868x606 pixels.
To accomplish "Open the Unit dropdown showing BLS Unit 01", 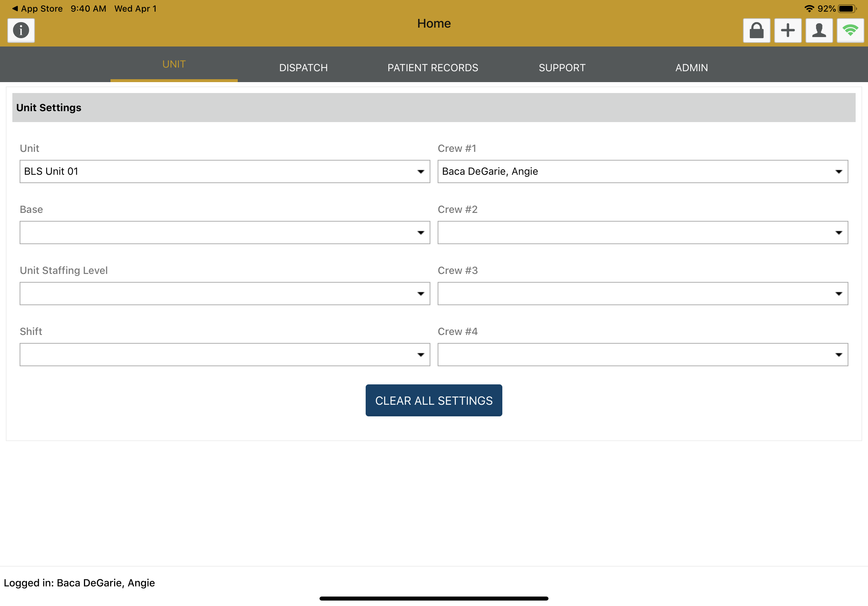I will pos(225,171).
